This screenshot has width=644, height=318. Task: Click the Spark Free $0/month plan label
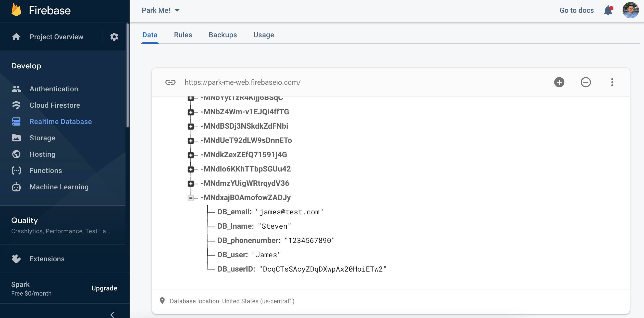point(31,289)
